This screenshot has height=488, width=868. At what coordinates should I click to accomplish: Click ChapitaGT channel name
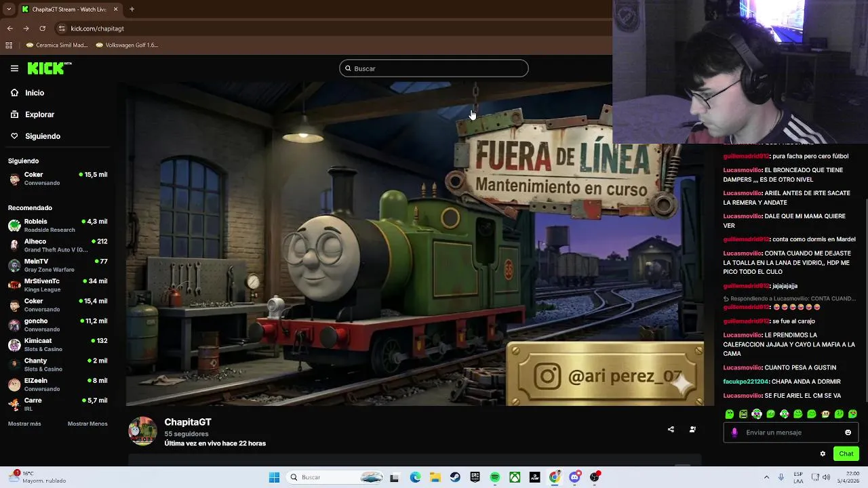point(188,422)
